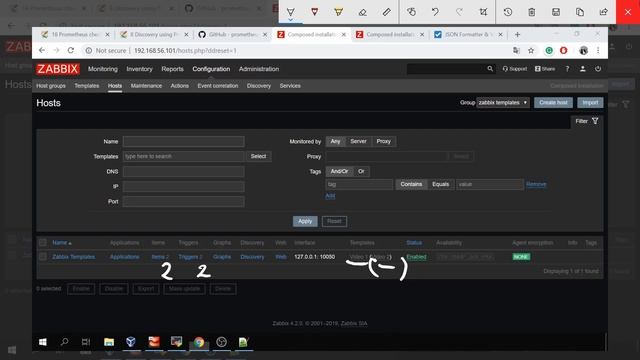Select the red pencil tool in Snip toolbar
Screen dimensions: 640x360
pyautogui.click(x=314, y=12)
